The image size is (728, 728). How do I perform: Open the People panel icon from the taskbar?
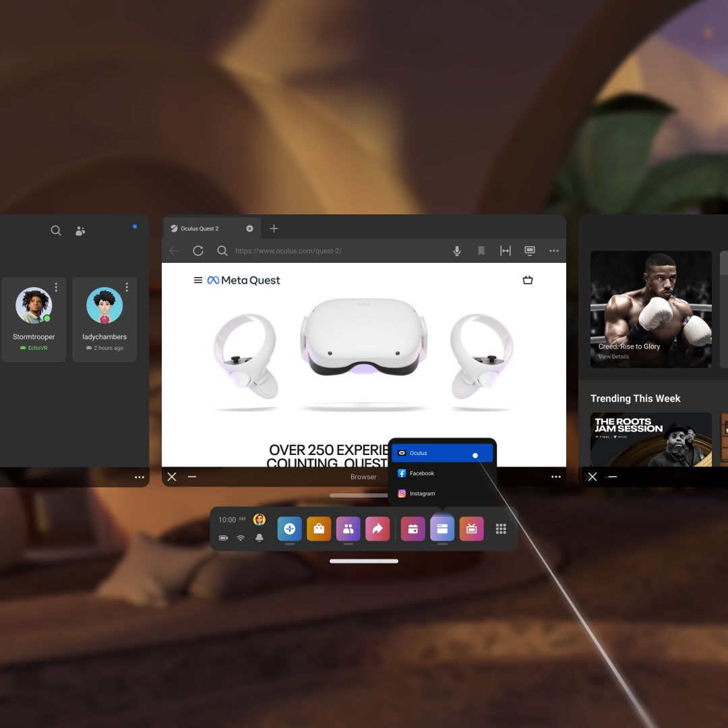(348, 528)
